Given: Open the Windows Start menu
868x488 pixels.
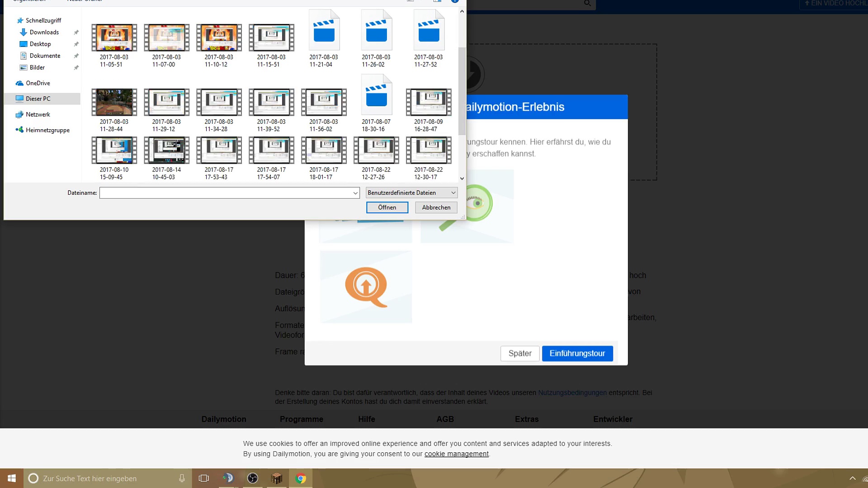Looking at the screenshot, I should click(12, 478).
